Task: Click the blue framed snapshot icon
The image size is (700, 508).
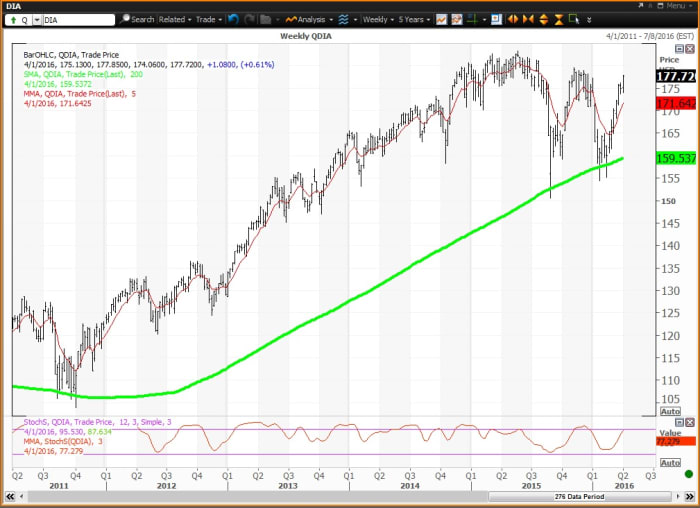Action: [496, 20]
